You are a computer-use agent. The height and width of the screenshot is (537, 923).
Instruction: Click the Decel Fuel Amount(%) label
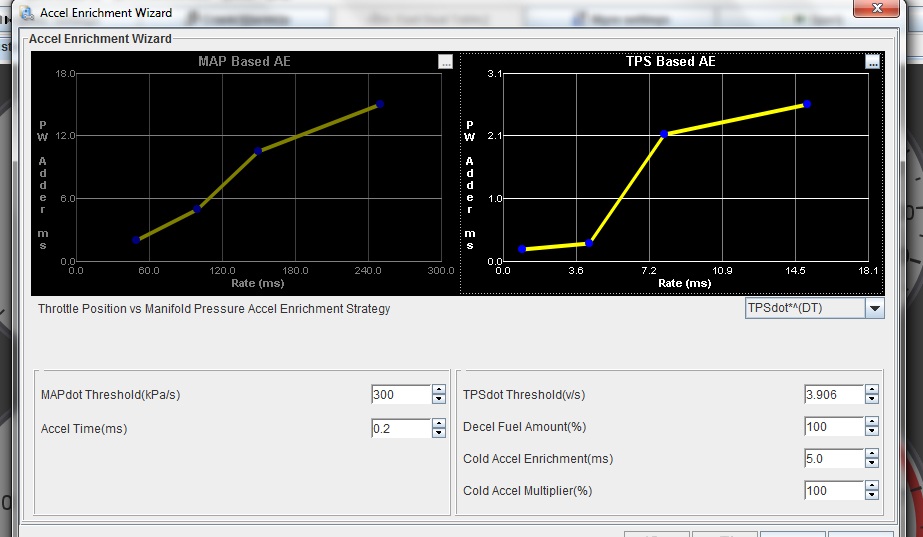(x=524, y=427)
